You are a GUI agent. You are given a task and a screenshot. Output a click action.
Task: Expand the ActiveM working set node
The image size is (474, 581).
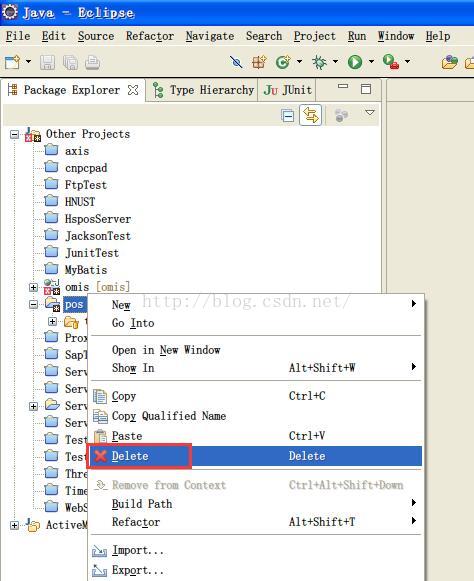point(14,525)
